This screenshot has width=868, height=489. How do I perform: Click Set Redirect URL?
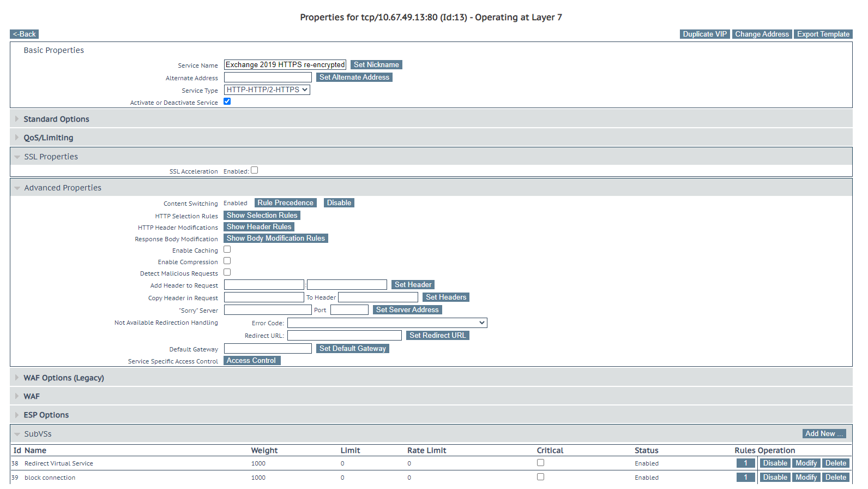click(438, 335)
